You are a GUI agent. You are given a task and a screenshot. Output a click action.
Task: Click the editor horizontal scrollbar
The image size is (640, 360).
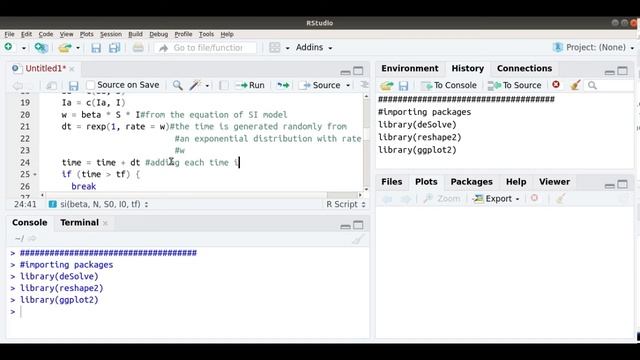[x=342, y=195]
